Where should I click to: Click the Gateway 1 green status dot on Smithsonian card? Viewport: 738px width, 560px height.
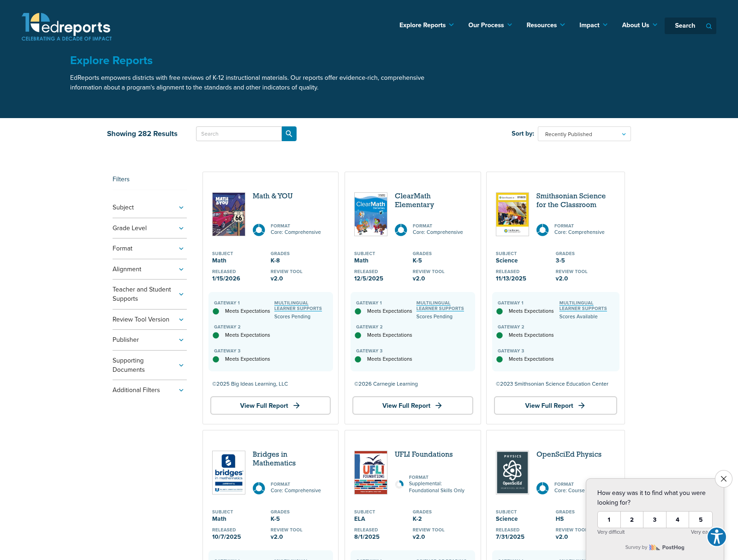[x=500, y=311]
